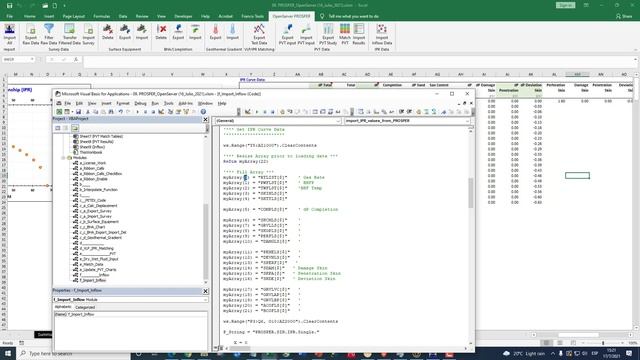Click Import Results in PVT Data

coord(359,34)
